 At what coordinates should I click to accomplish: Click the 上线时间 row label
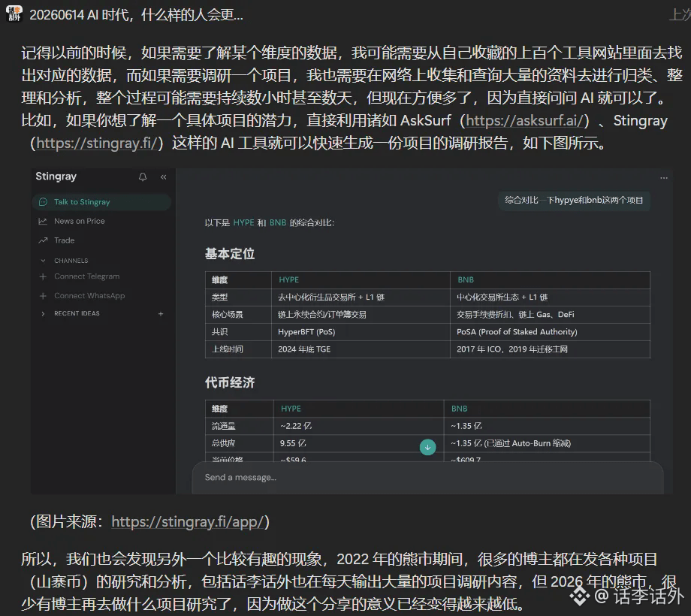pyautogui.click(x=227, y=349)
